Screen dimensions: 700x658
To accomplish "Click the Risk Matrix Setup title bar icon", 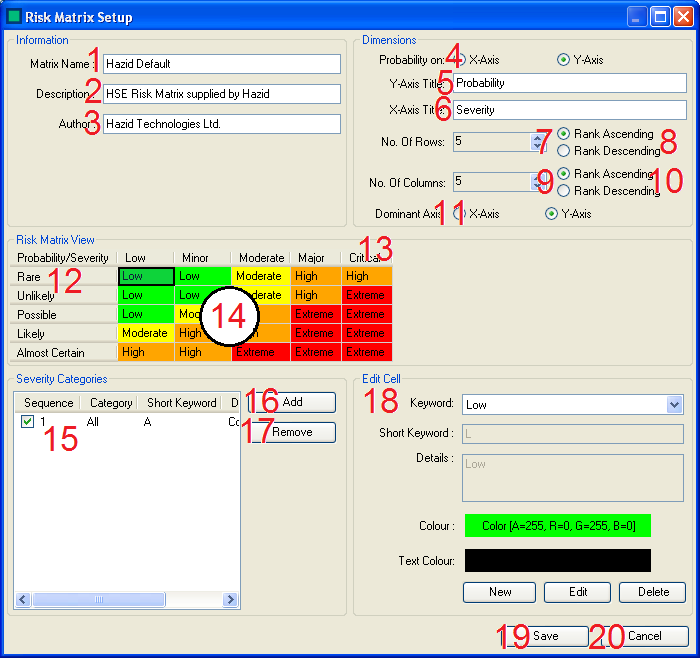I will 13,16.
